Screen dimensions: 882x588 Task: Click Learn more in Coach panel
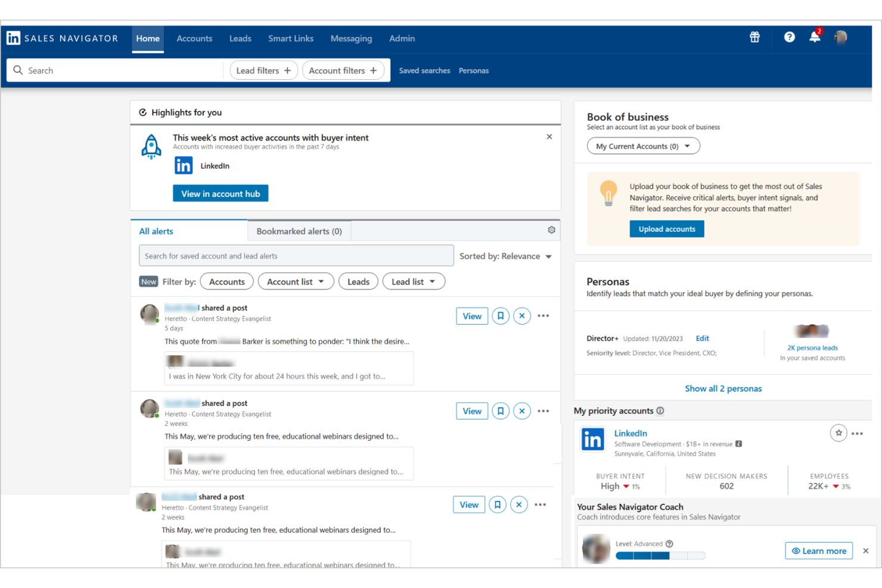click(x=819, y=551)
